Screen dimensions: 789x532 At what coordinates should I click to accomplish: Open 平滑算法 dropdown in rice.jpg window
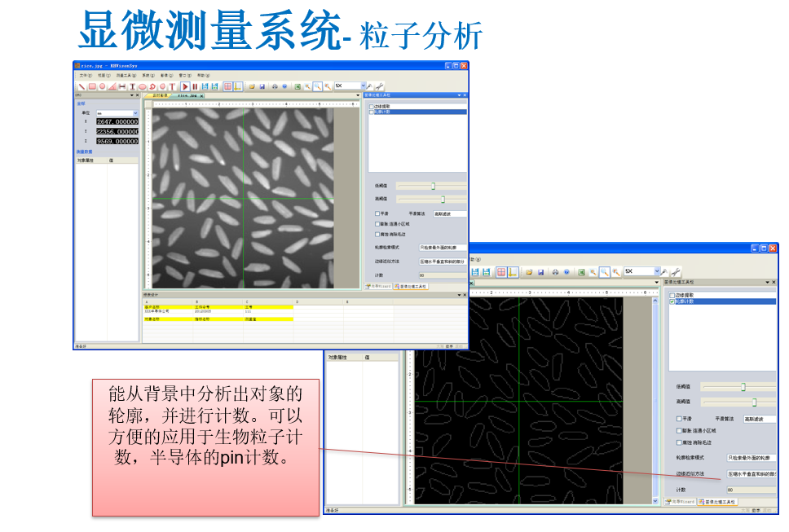tap(450, 213)
